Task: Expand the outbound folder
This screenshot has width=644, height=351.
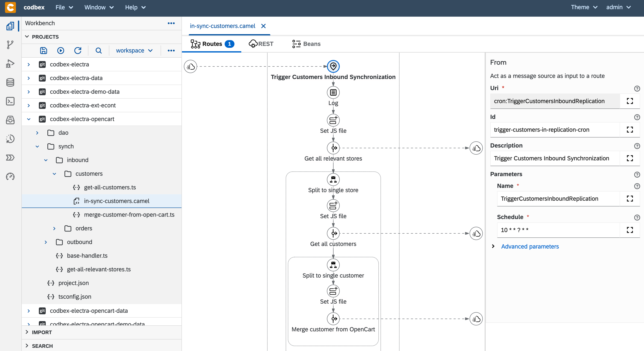Action: (46, 242)
